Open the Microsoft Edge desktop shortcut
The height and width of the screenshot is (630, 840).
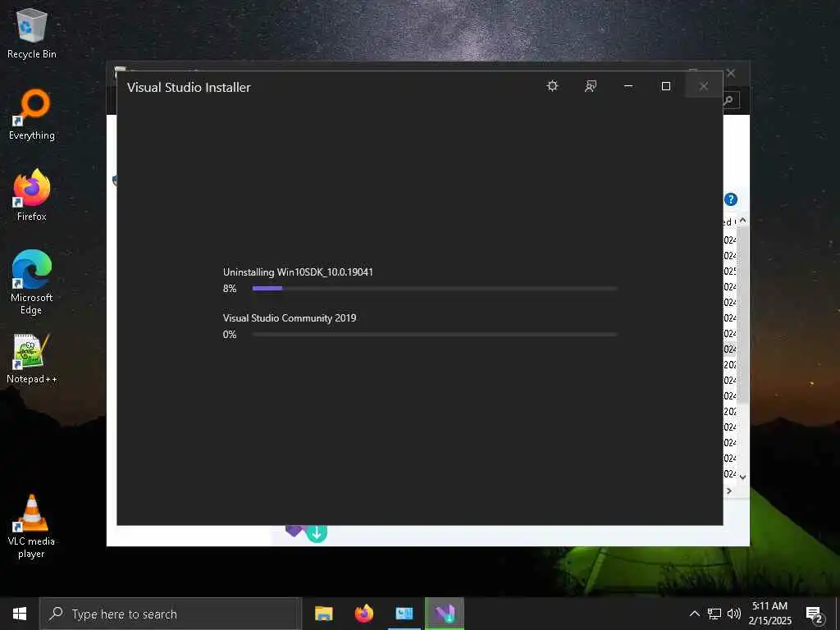(x=32, y=282)
